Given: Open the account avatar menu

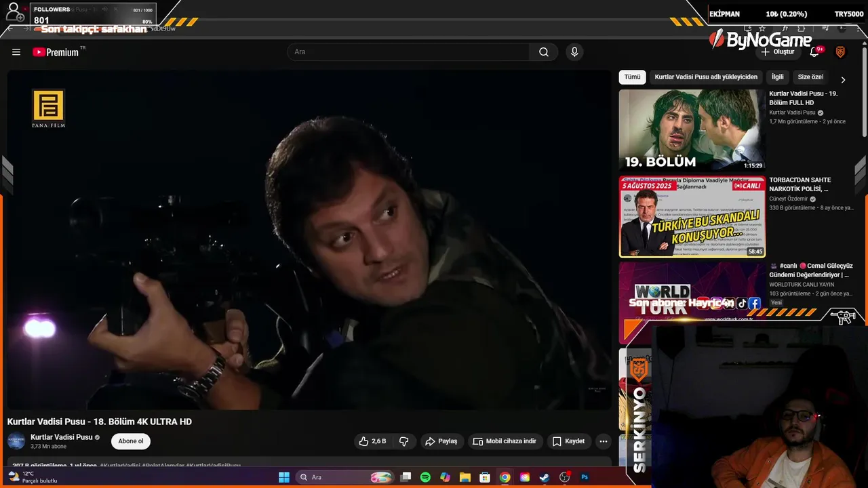Looking at the screenshot, I should coord(840,52).
